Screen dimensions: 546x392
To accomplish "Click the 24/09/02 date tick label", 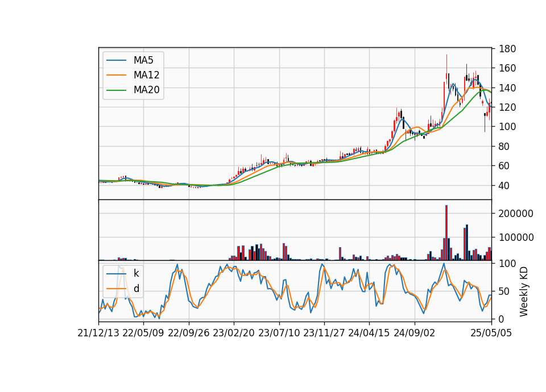I will 414,333.
